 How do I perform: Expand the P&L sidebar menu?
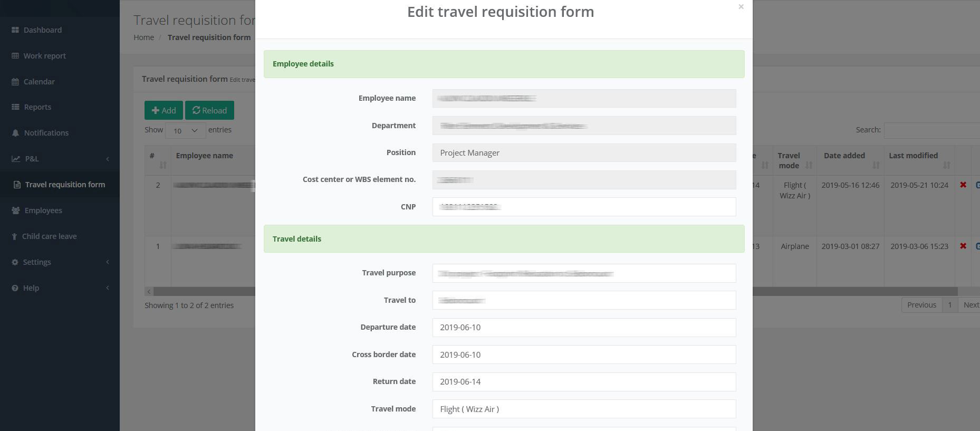tap(108, 159)
